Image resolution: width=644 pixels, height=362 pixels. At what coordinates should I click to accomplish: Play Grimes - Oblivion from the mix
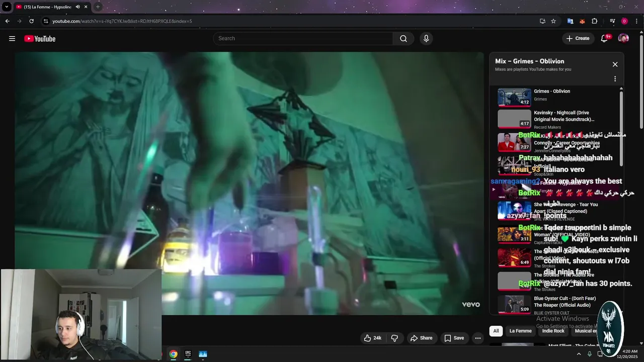pyautogui.click(x=556, y=97)
